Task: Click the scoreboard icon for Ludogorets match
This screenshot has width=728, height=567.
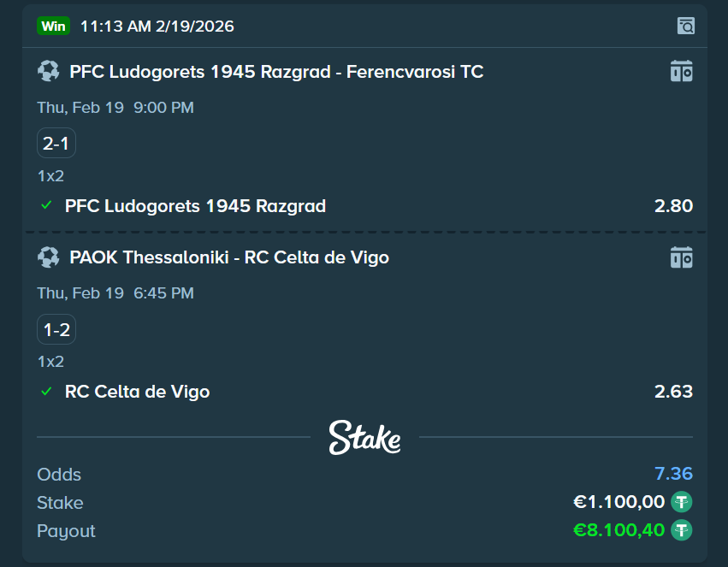Action: 681,72
